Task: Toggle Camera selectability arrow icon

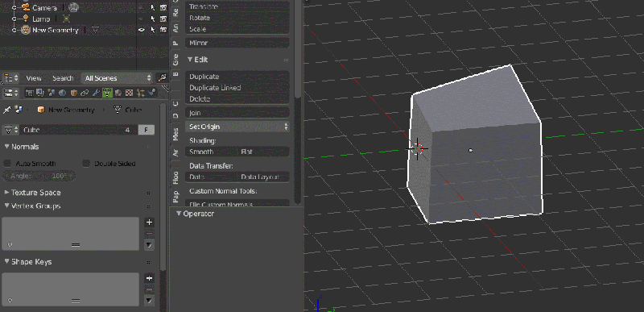Action: coord(153,7)
